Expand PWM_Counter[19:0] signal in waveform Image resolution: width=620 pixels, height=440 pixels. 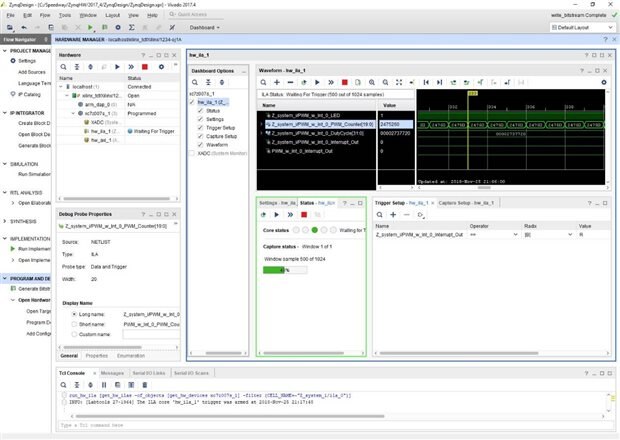coord(264,124)
